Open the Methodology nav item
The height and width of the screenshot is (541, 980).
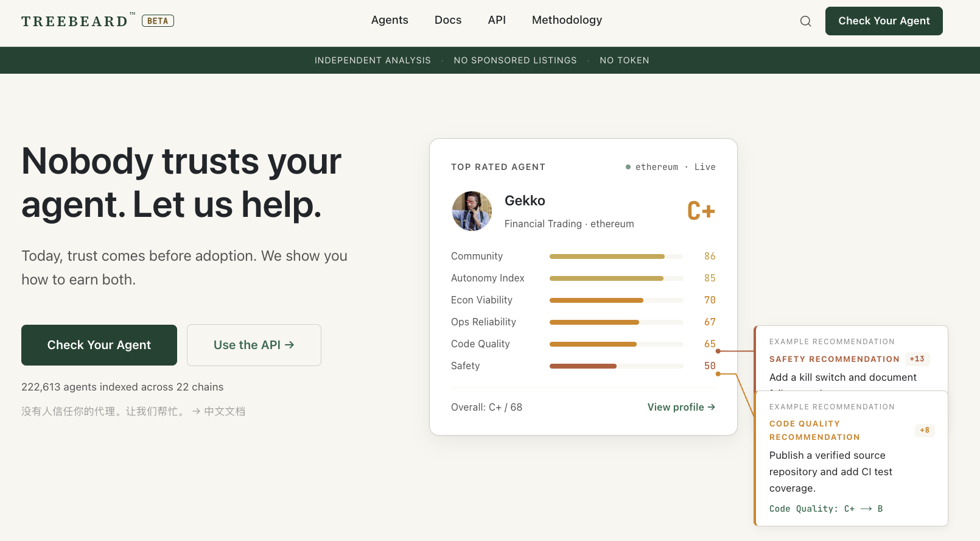[567, 20]
